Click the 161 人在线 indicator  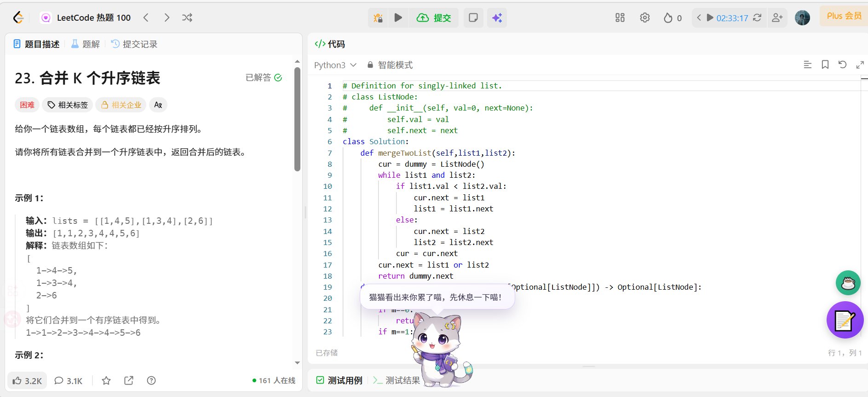tap(274, 380)
